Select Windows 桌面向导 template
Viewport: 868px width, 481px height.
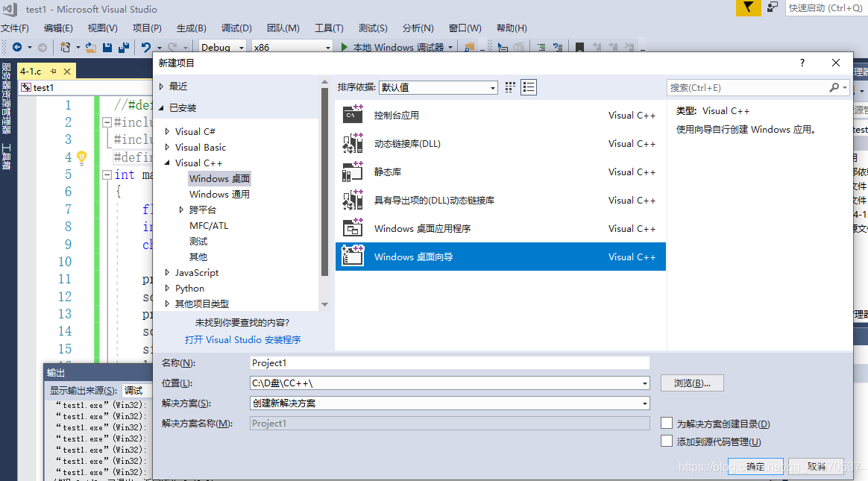click(x=500, y=257)
